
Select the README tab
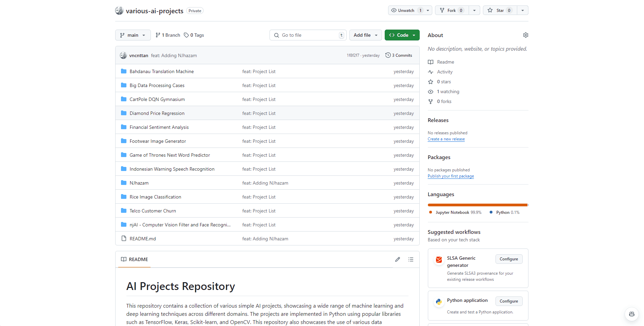click(x=135, y=259)
